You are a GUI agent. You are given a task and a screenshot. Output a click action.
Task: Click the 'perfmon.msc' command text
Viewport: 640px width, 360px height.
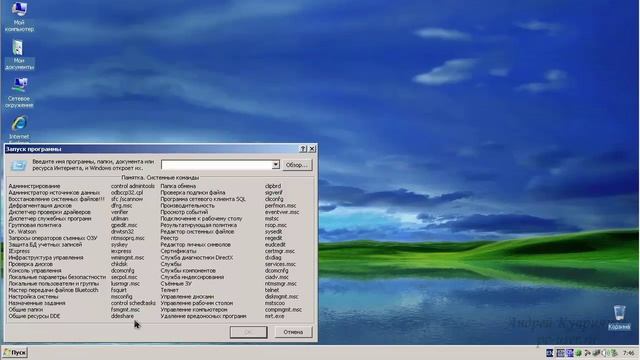tap(280, 206)
